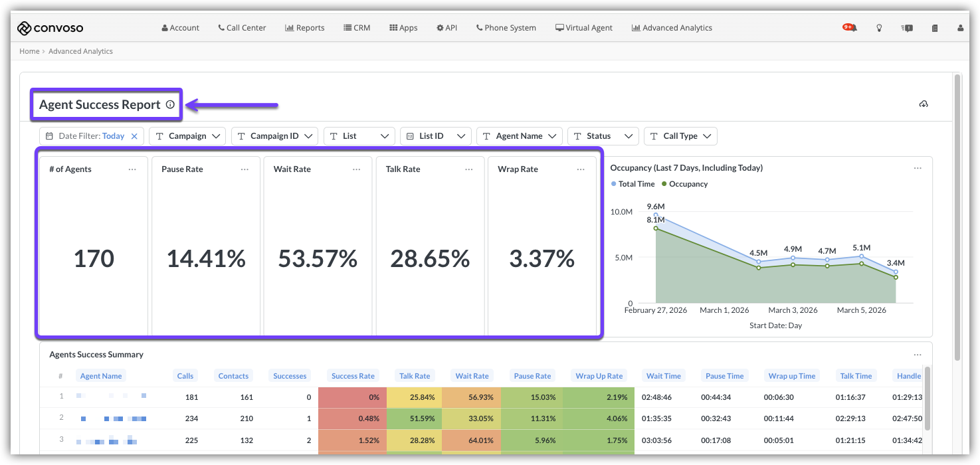This screenshot has width=980, height=465.
Task: Open the notifications bell icon
Action: (850, 28)
